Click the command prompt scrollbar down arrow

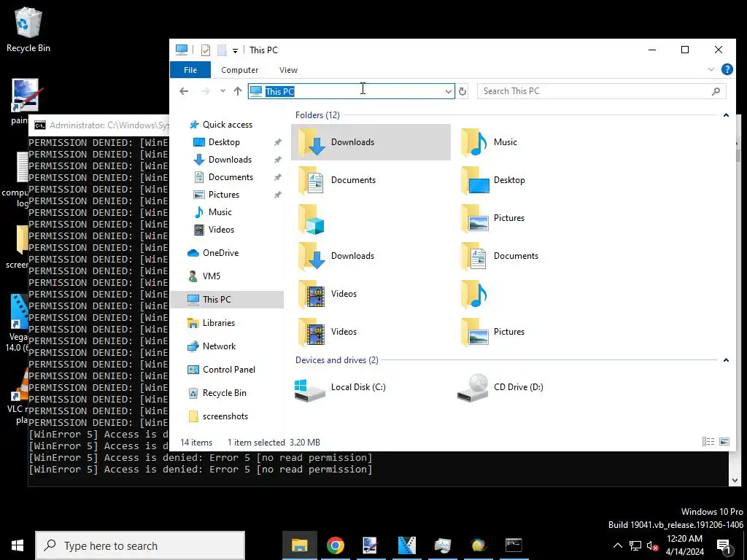(734, 481)
